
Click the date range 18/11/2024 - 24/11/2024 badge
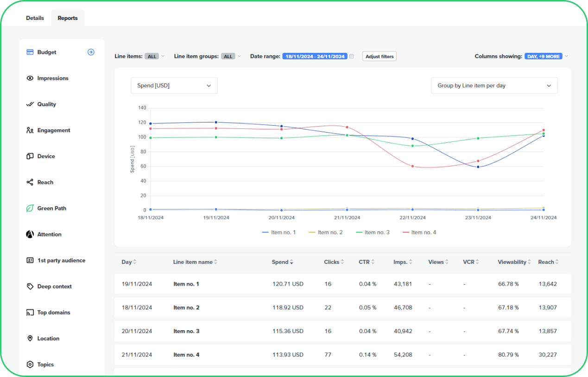pos(315,57)
